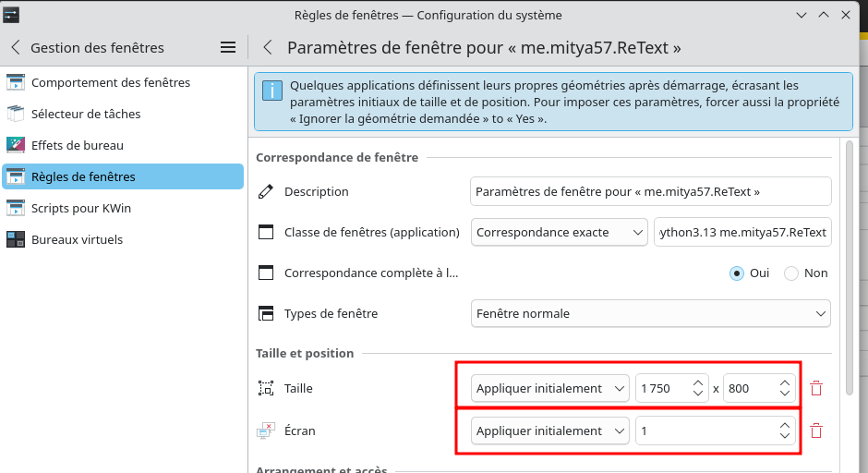The height and width of the screenshot is (473, 868).
Task: Increase the width value 1 750
Action: point(698,383)
